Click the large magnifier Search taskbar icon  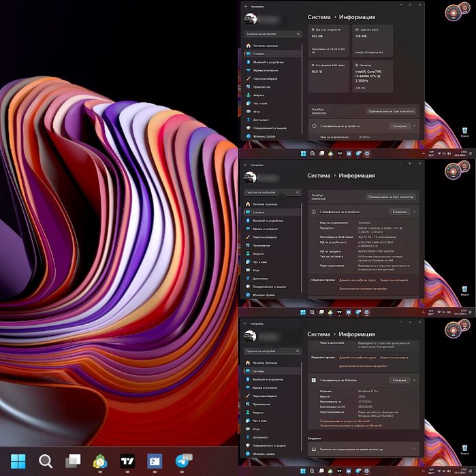coord(46,461)
